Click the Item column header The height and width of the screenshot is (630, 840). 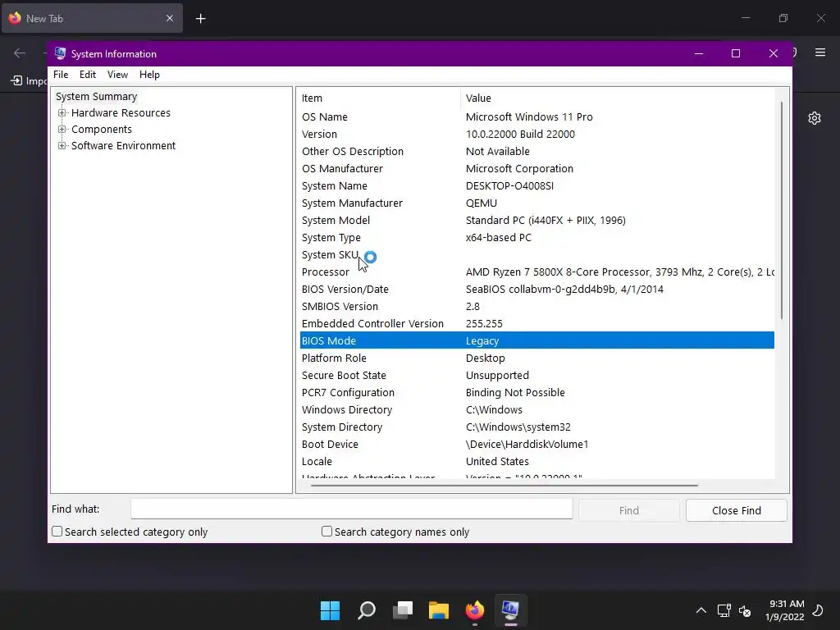pos(379,98)
